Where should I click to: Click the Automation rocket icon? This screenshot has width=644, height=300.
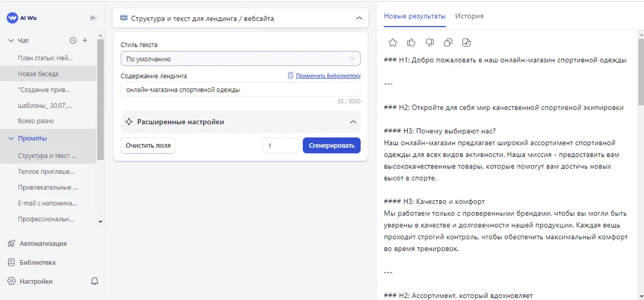click(11, 243)
